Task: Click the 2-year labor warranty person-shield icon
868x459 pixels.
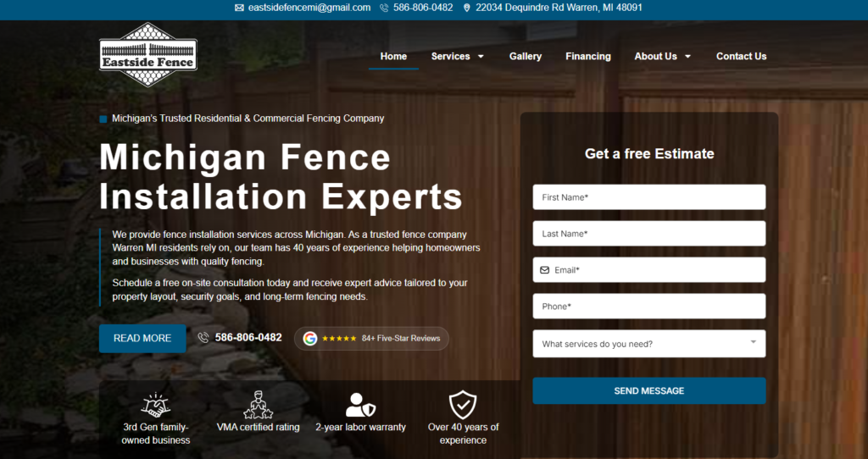Action: point(360,405)
